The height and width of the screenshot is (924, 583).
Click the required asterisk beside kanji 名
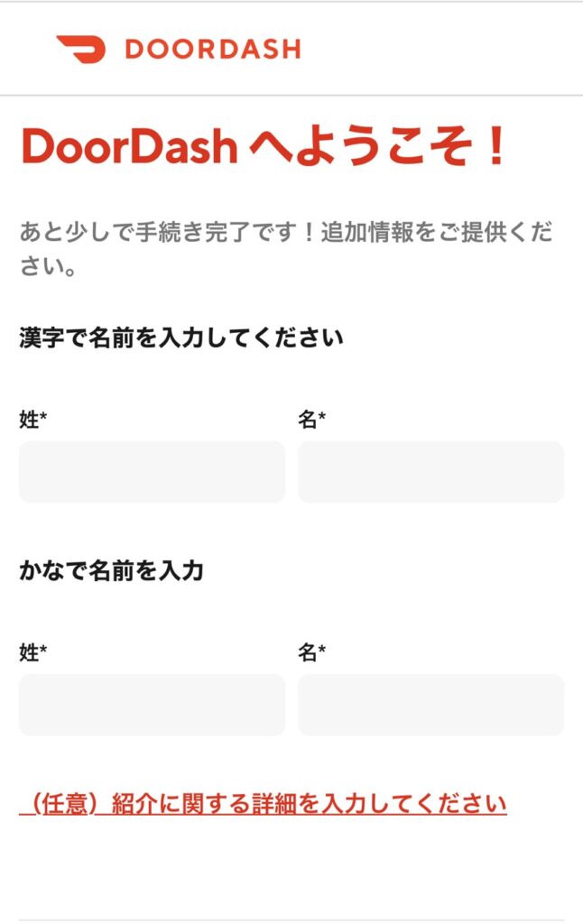[x=321, y=418]
